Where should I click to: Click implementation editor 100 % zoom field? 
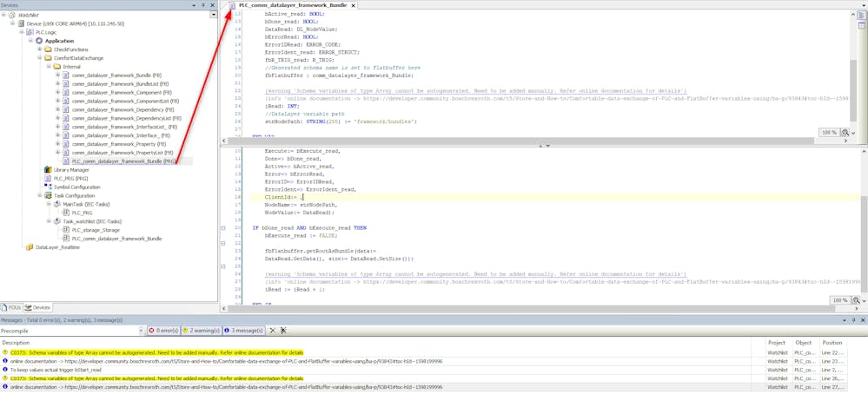tap(840, 300)
